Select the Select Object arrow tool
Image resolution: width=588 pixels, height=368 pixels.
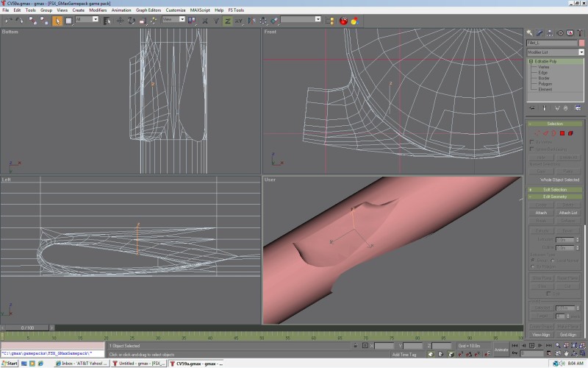pos(57,21)
